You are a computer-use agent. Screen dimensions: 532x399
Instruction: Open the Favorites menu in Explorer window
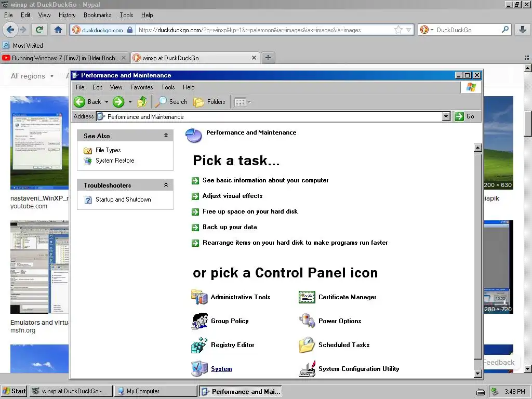click(x=141, y=87)
